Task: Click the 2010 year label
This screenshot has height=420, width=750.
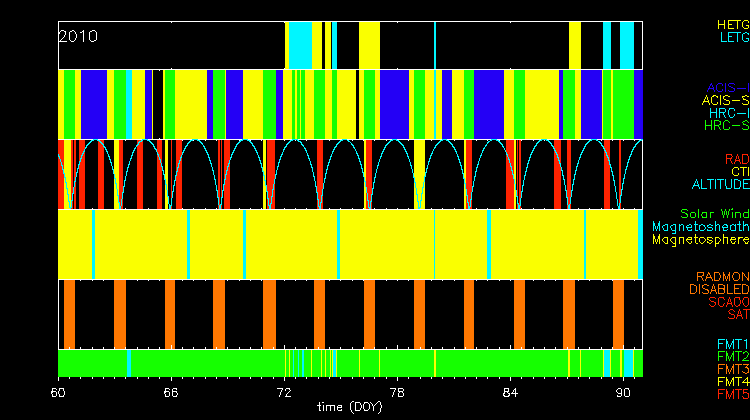Action: pos(78,36)
